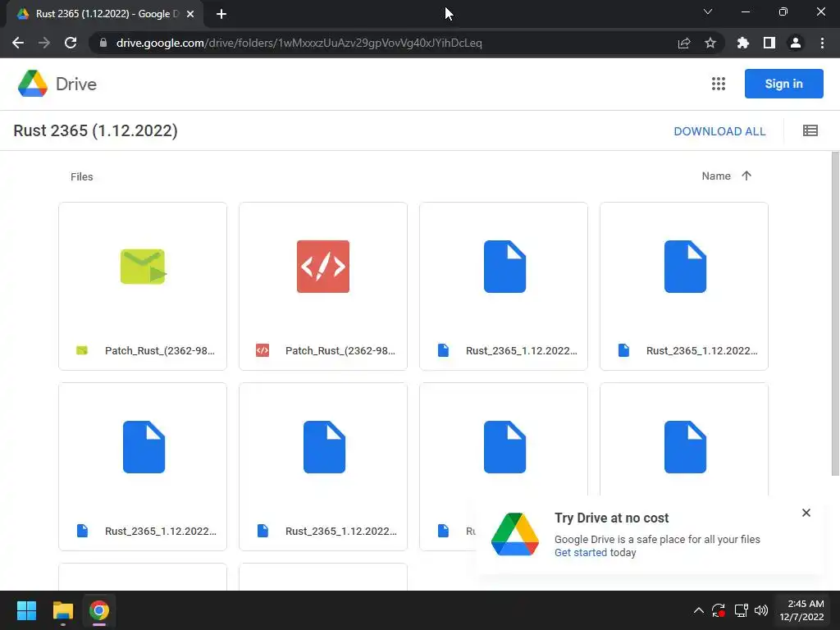Screen dimensions: 840x630
Task: Click the address bar URL
Action: (x=299, y=43)
